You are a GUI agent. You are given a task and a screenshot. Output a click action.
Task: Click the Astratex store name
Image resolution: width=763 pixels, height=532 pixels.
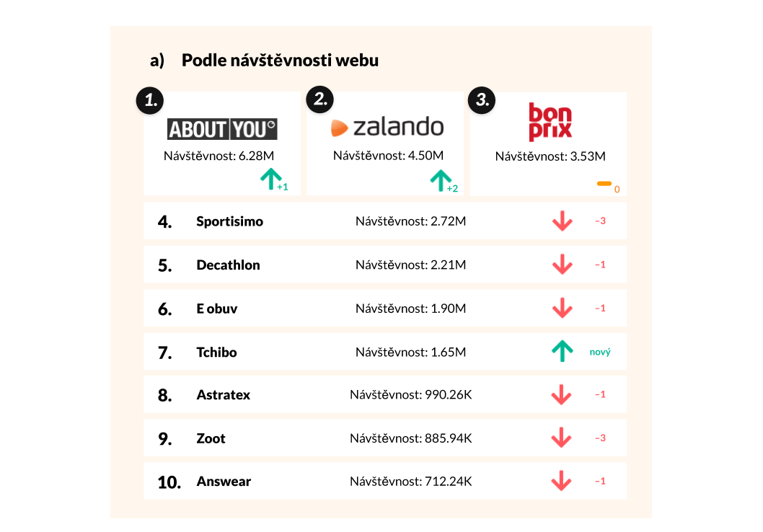(223, 395)
